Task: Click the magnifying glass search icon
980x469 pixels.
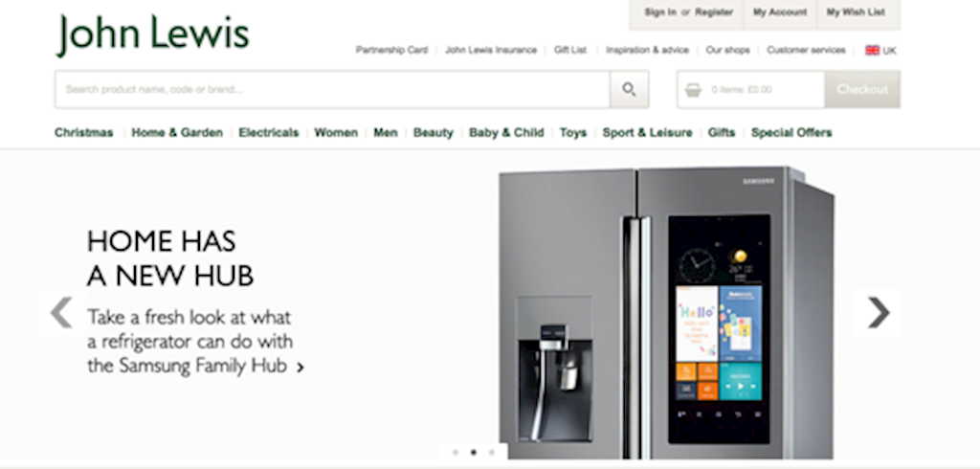Action: pyautogui.click(x=629, y=89)
